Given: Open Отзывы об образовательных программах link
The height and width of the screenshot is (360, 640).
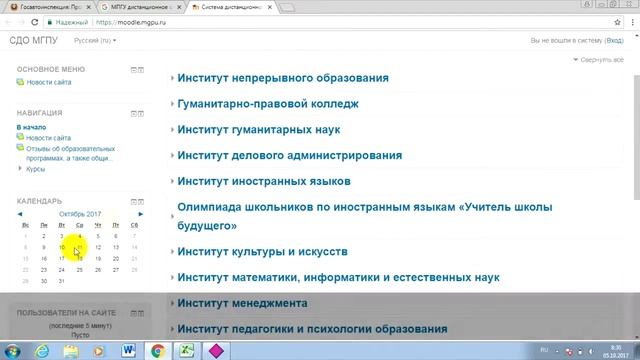Looking at the screenshot, I should [70, 153].
